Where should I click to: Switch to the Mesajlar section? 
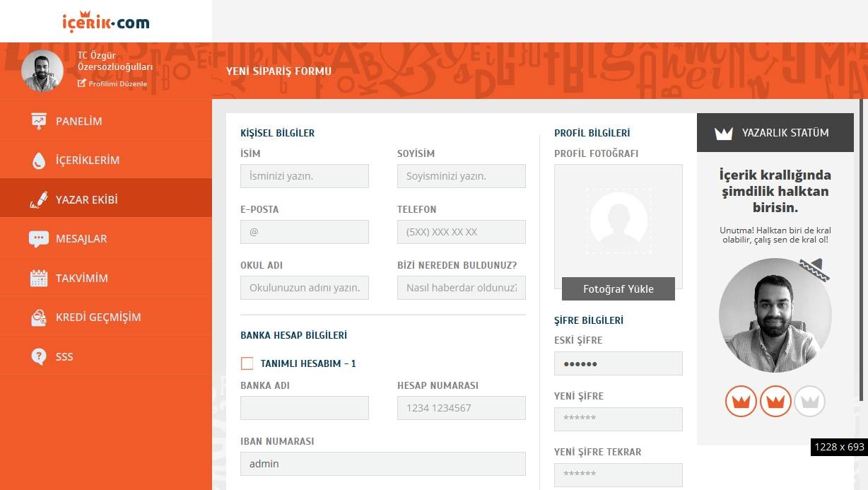[x=82, y=238]
